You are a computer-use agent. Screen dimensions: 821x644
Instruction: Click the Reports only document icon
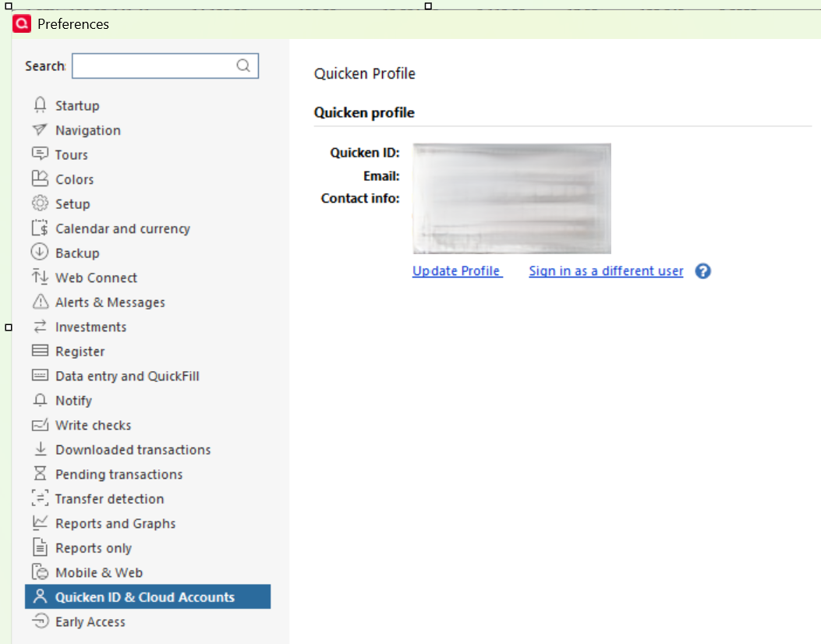point(40,547)
